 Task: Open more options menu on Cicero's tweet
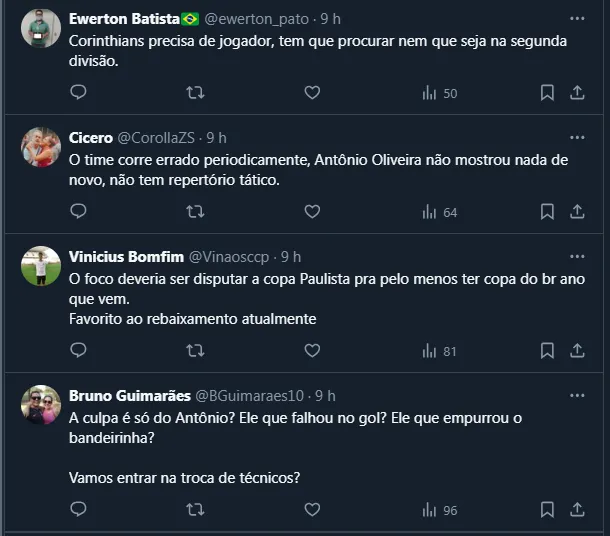click(x=577, y=138)
